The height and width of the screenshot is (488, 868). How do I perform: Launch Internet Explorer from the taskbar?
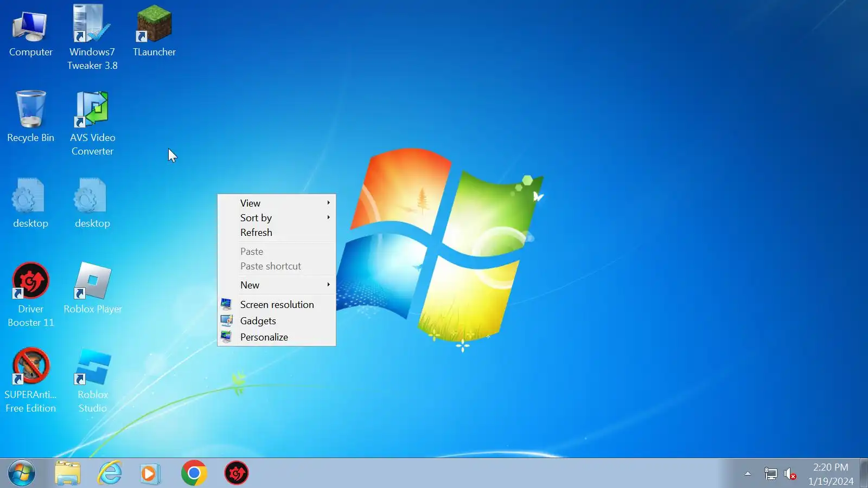point(110,473)
